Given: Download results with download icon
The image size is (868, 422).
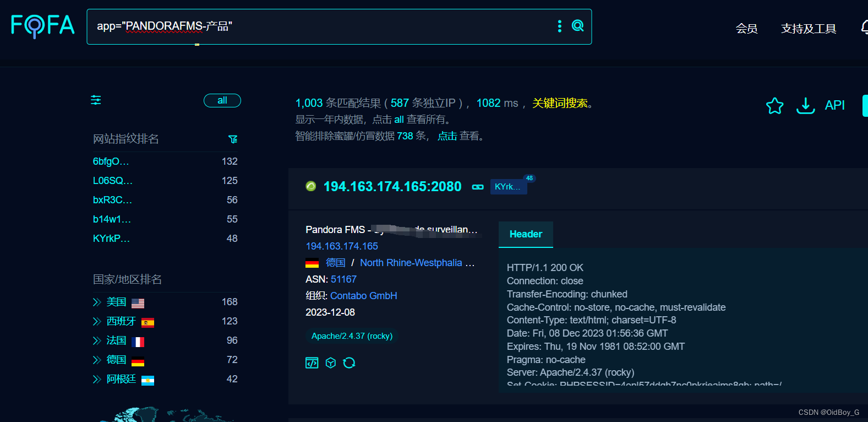Looking at the screenshot, I should pyautogui.click(x=805, y=105).
